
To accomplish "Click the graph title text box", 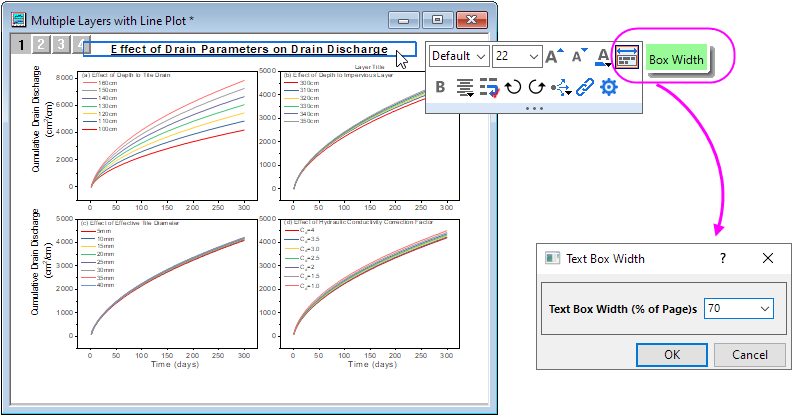I will point(250,49).
